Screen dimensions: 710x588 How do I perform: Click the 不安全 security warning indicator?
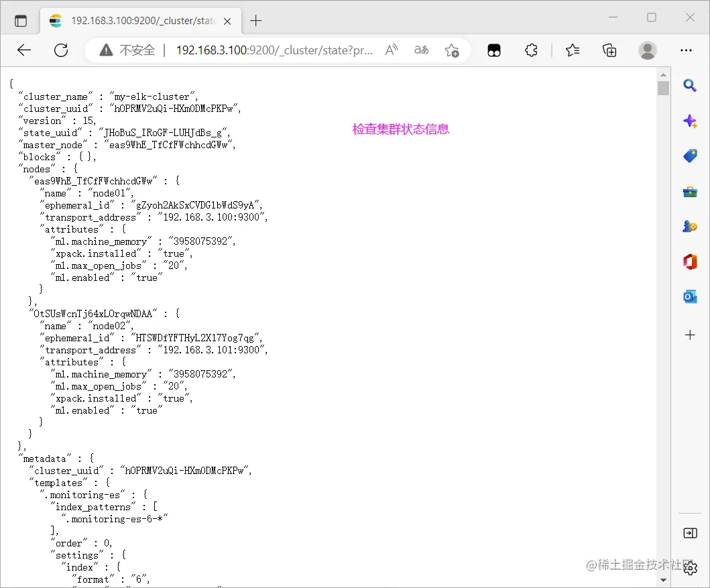[127, 50]
